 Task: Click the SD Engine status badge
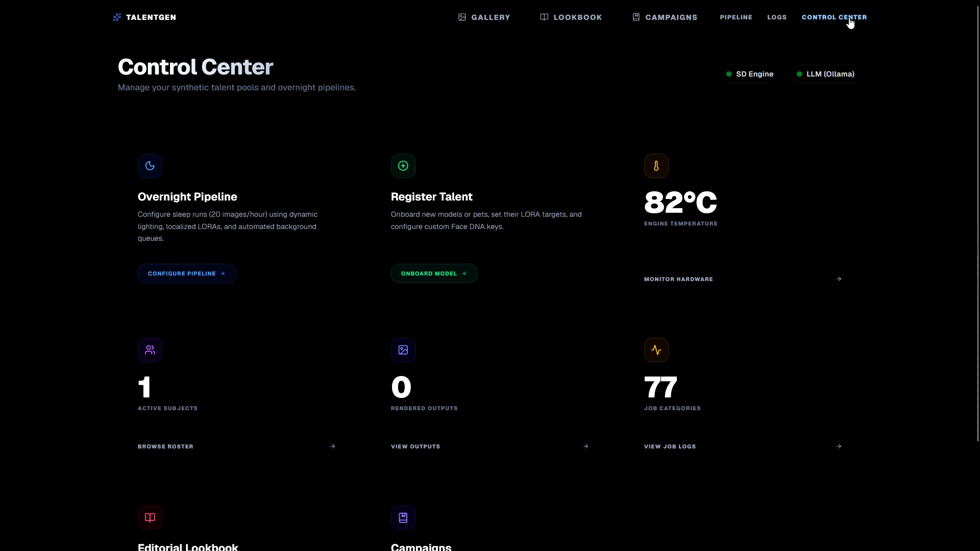point(750,74)
